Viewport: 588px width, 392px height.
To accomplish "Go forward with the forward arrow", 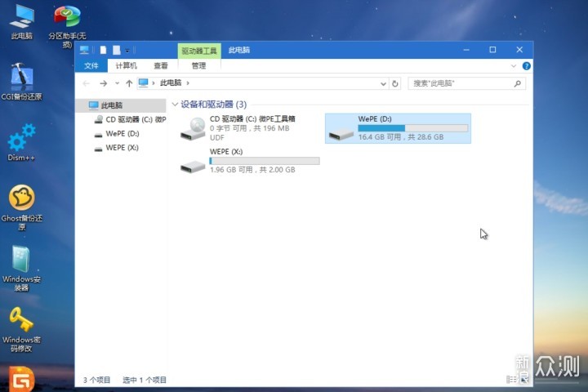I will point(103,83).
